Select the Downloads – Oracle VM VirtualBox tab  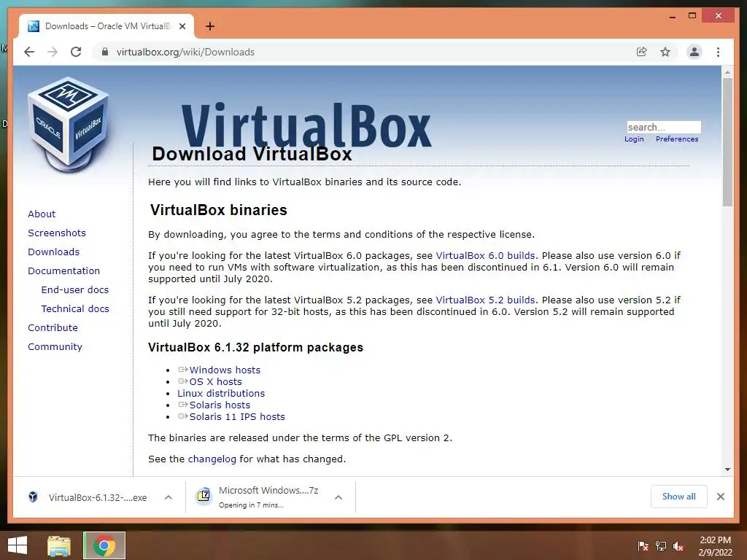[x=107, y=26]
